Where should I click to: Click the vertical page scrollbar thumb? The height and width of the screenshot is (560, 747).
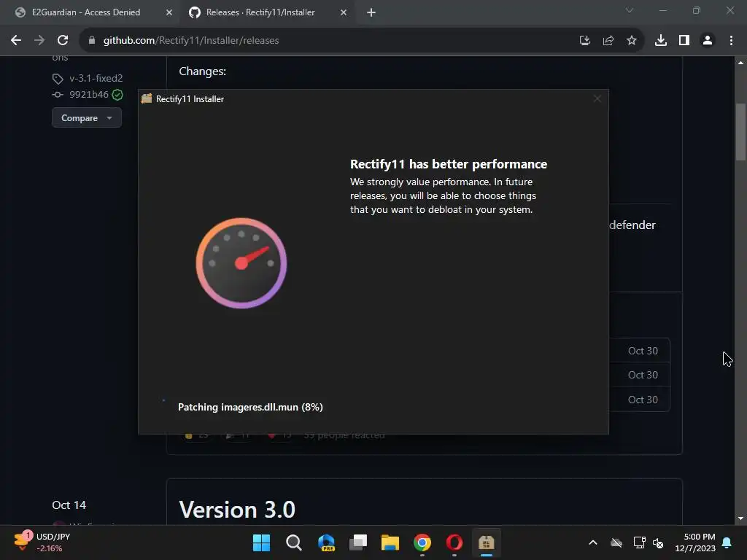(x=740, y=132)
